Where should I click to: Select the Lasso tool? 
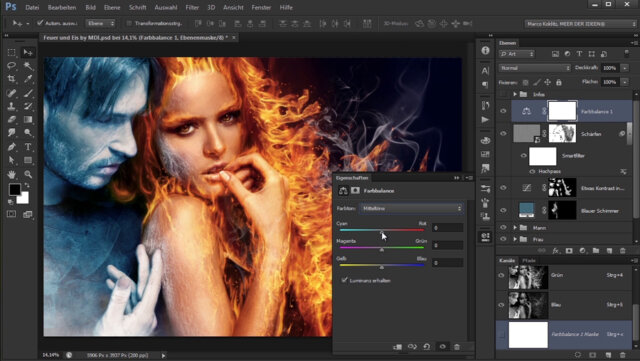click(x=11, y=66)
